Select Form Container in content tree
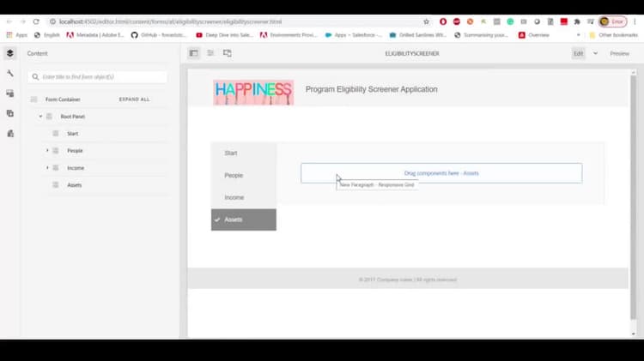 pos(63,99)
